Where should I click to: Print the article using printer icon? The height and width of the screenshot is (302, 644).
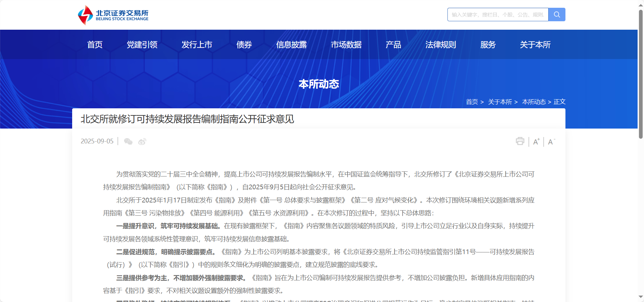(x=520, y=141)
